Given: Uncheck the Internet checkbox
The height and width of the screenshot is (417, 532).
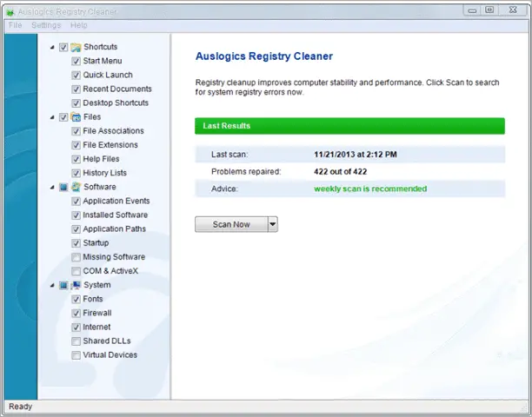Looking at the screenshot, I should pos(76,328).
